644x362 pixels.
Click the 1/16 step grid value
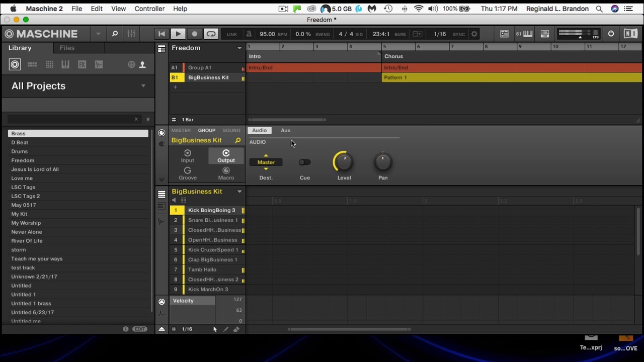coord(187,329)
